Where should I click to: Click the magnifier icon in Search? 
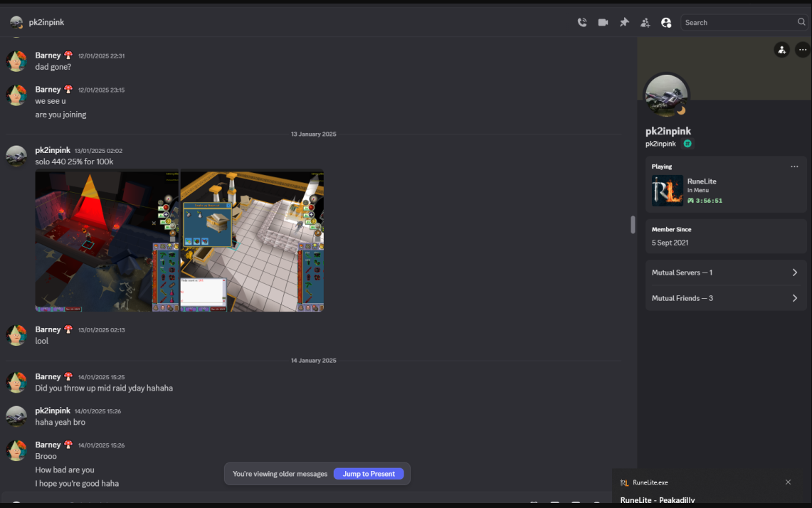801,22
